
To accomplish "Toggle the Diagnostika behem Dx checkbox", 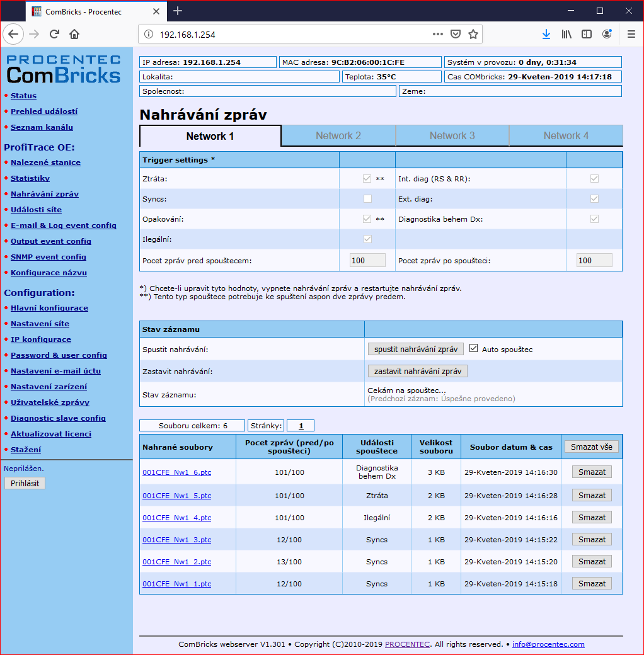I will pyautogui.click(x=594, y=219).
